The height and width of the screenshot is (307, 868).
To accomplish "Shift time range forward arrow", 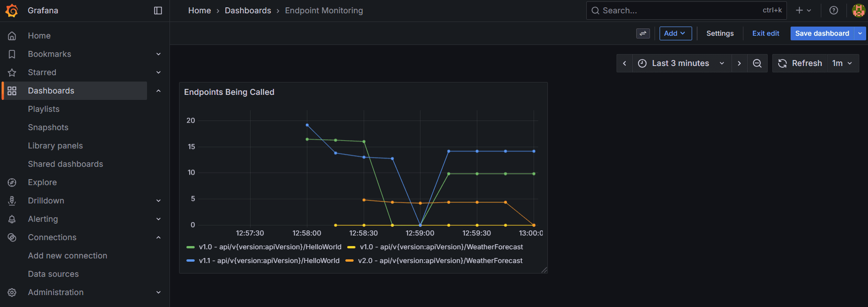I will (x=739, y=63).
